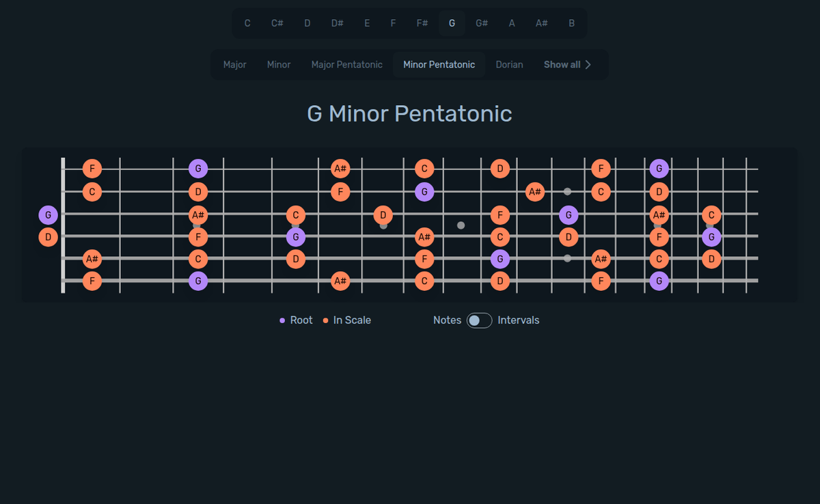Click the fret inlay dot near the ninth fret
Image resolution: width=820 pixels, height=504 pixels.
[x=461, y=225]
